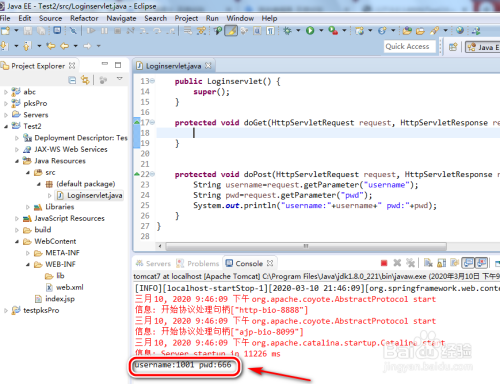Select Loginservlet.java in Project Explorer

click(x=90, y=195)
